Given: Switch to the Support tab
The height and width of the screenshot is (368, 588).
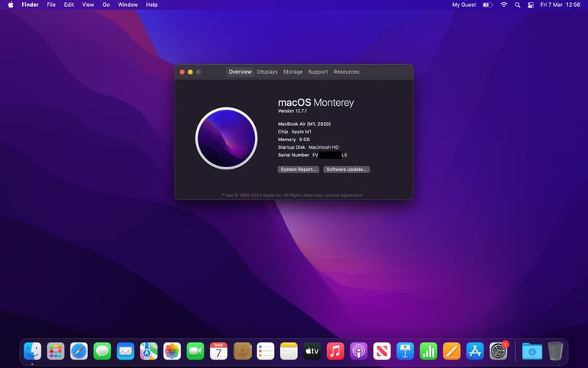Looking at the screenshot, I should coord(318,72).
